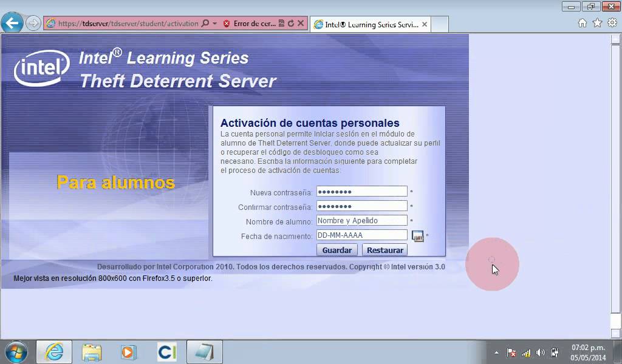Open the Windows Start menu orb
The width and height of the screenshot is (622, 364).
click(x=16, y=352)
